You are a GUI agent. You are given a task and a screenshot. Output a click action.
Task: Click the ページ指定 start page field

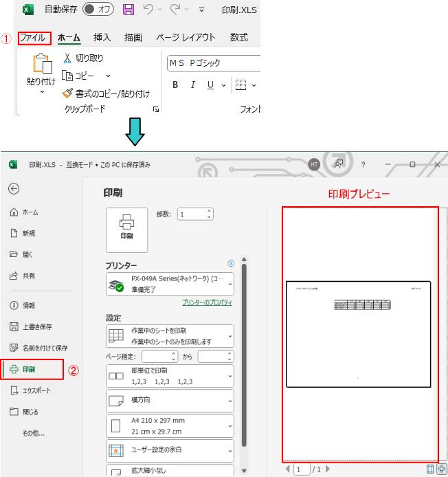(160, 356)
